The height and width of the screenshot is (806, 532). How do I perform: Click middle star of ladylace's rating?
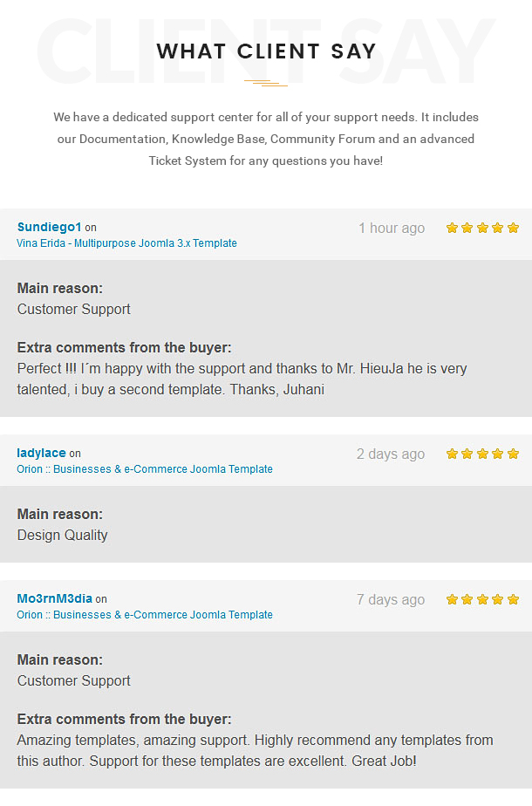click(x=482, y=454)
